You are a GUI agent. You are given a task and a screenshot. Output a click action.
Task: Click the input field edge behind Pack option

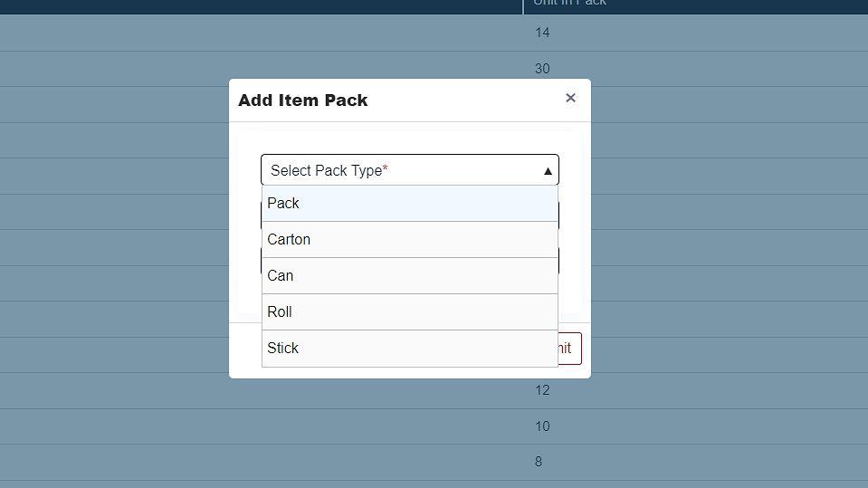pos(559,215)
